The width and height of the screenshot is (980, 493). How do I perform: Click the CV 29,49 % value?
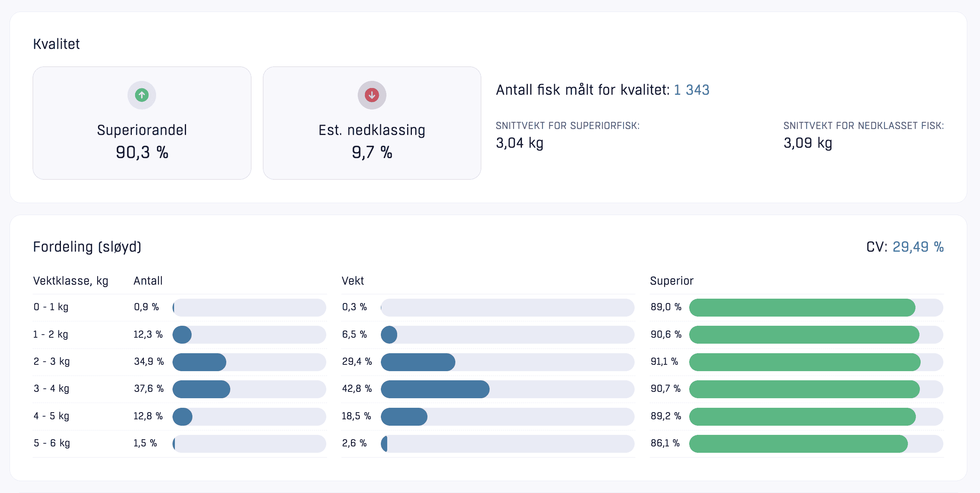click(918, 247)
